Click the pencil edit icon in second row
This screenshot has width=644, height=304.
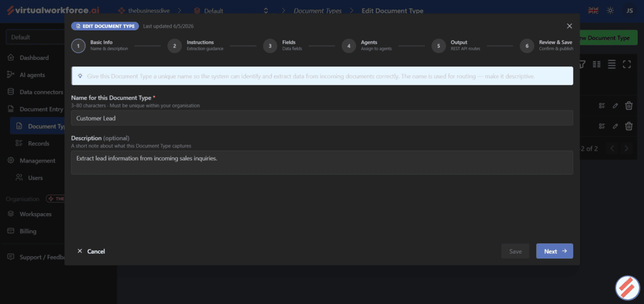(x=615, y=126)
